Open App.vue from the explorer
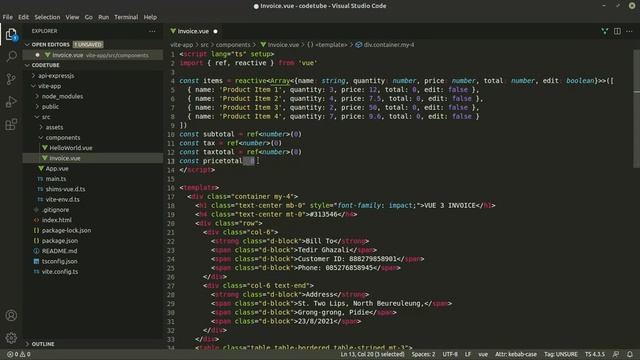This screenshot has width=640, height=360. click(x=57, y=169)
